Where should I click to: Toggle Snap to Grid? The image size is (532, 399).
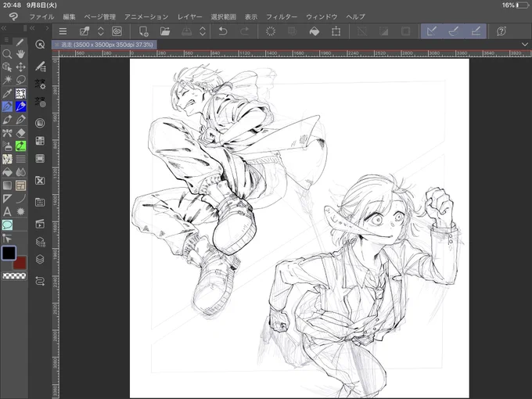(x=476, y=31)
